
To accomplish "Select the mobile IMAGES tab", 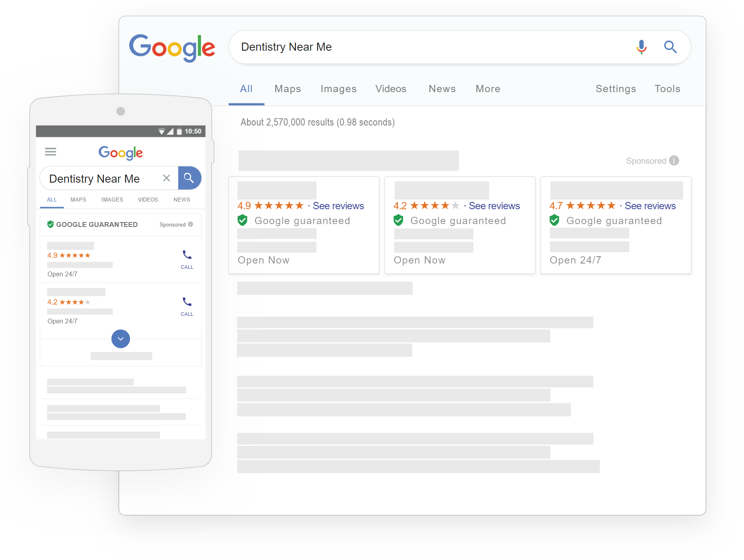I will click(x=112, y=200).
